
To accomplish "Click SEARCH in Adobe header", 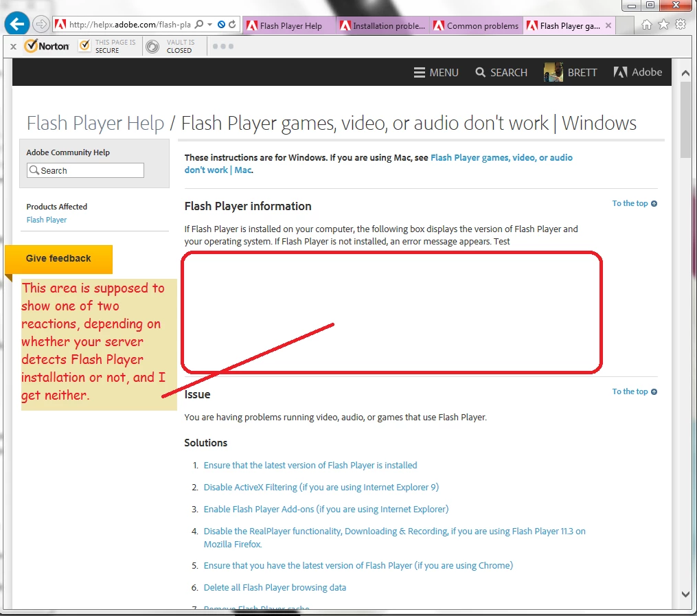I will tap(501, 72).
